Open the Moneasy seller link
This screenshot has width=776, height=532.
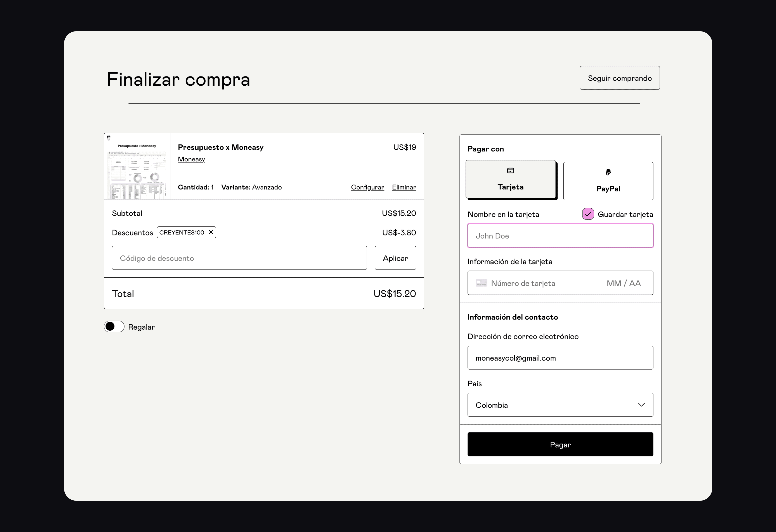click(191, 159)
